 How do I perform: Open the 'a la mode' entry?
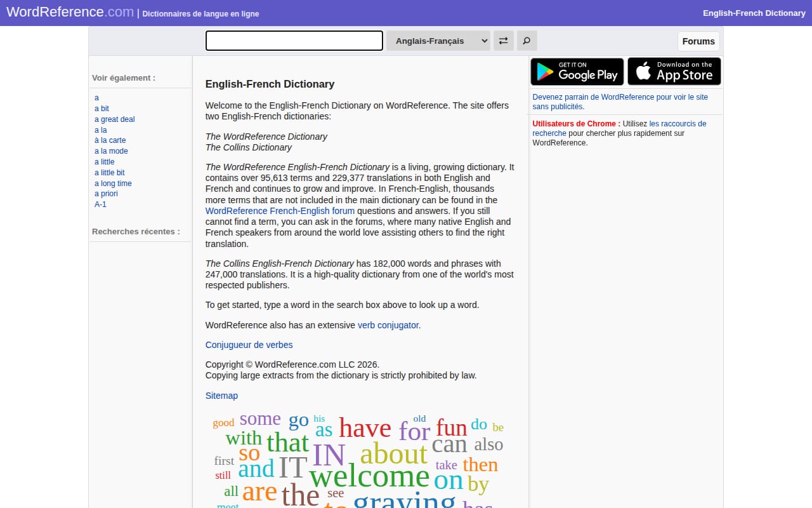[x=111, y=151]
